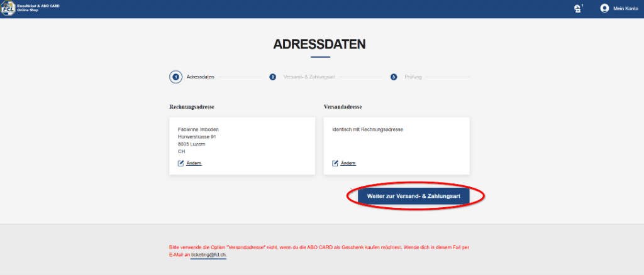The height and width of the screenshot is (275, 644).
Task: Click the FCL club logo
Action: (x=8, y=8)
